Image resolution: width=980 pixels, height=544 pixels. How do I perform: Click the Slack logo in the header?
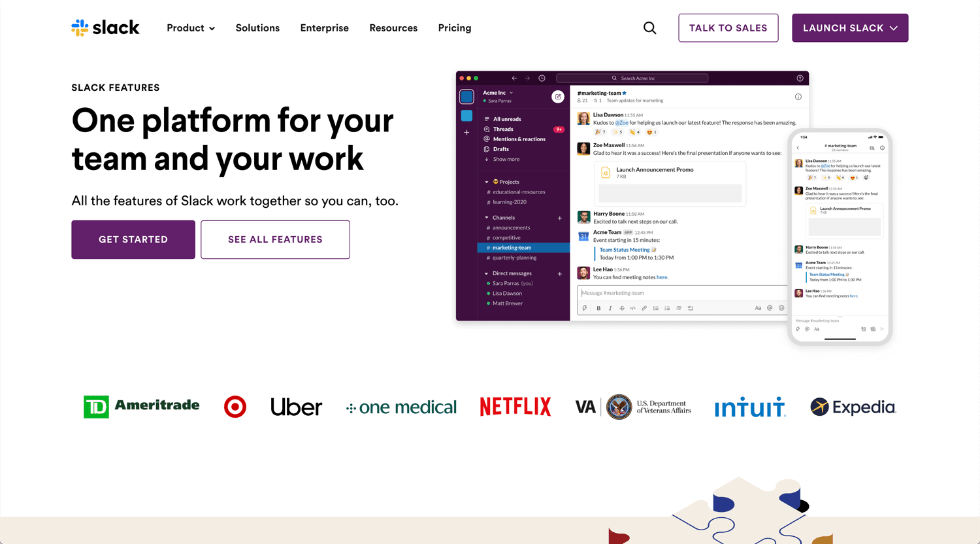coord(105,27)
